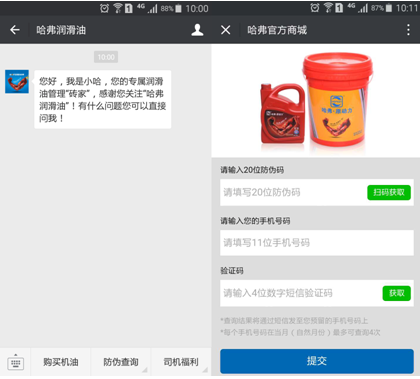Viewport: 420px width, 379px height.
Task: Tap the welcome message bubble from 小哈
Action: click(x=103, y=99)
